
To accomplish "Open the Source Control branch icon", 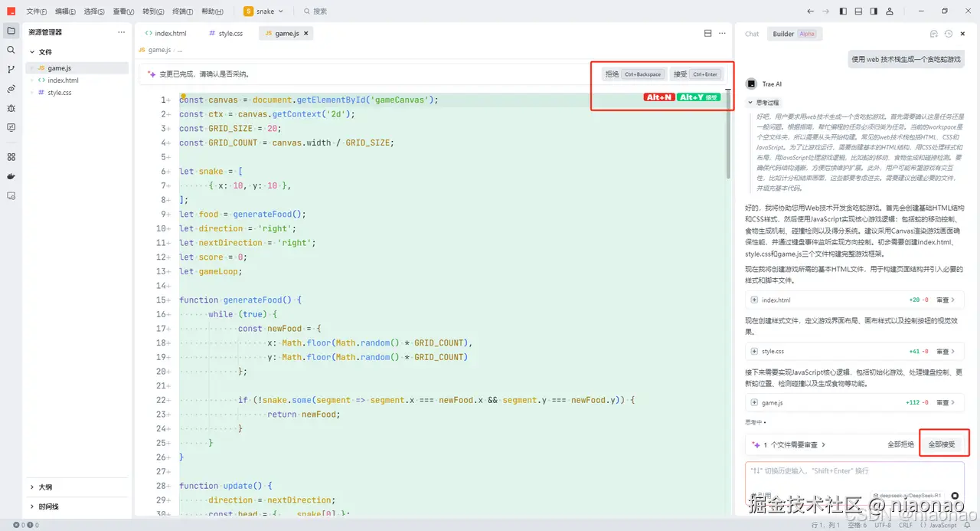I will tap(11, 69).
